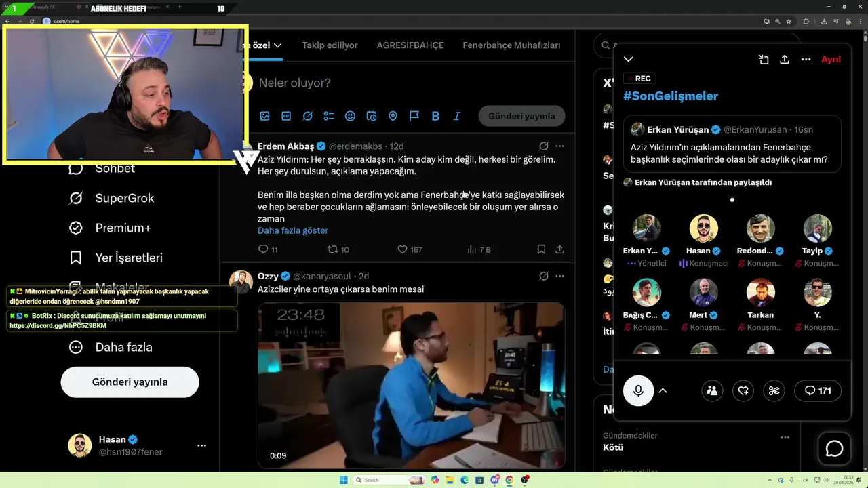
Task: Open more options on Erdem Akbaş post
Action: (x=559, y=146)
